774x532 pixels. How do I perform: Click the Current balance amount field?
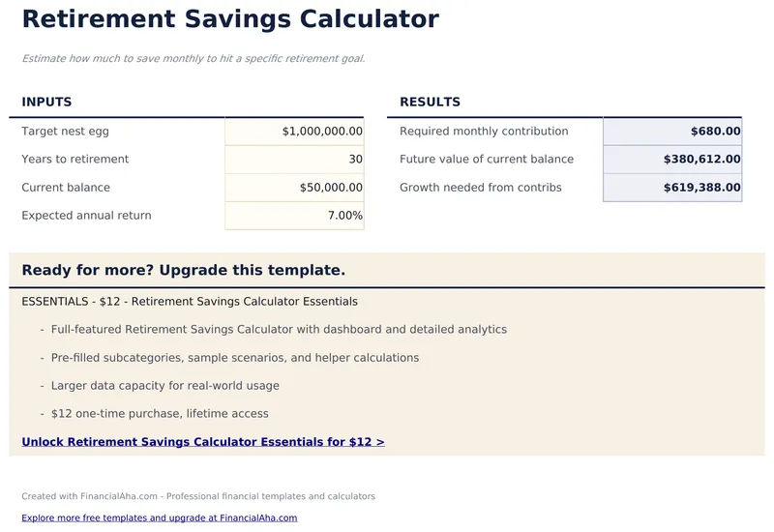[294, 188]
